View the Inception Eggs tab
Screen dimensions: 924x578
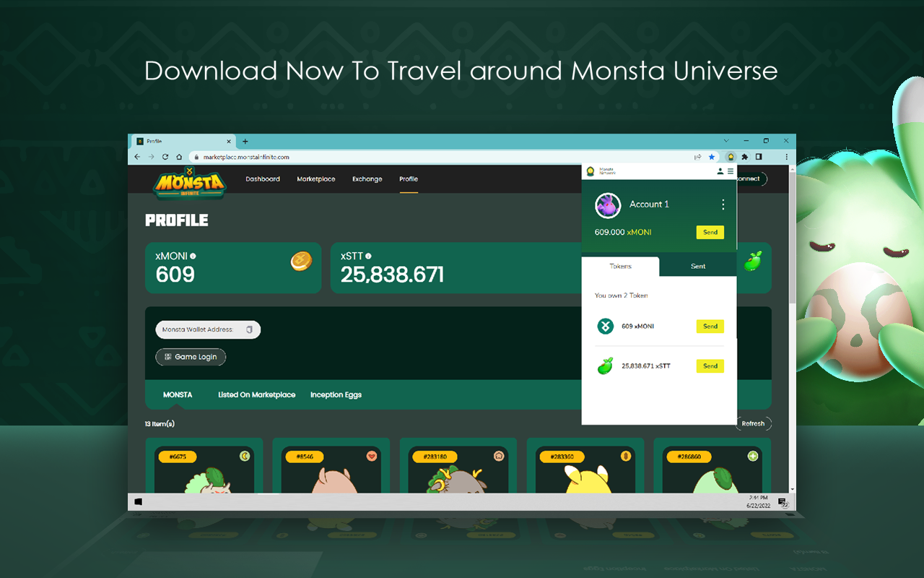[x=336, y=394]
